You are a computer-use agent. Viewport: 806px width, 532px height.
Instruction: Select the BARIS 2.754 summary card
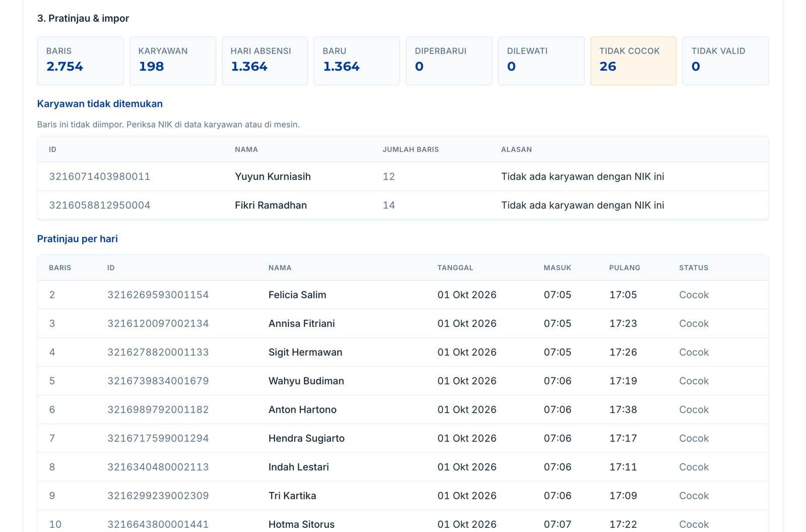[80, 60]
